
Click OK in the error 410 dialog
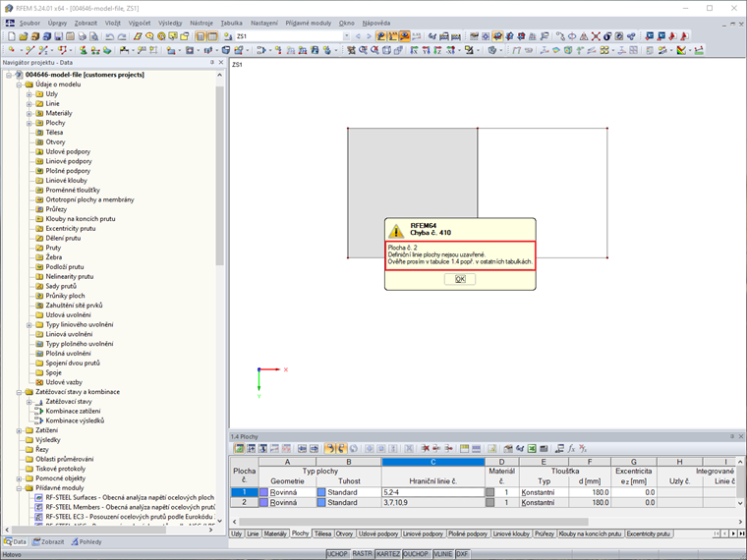point(460,279)
